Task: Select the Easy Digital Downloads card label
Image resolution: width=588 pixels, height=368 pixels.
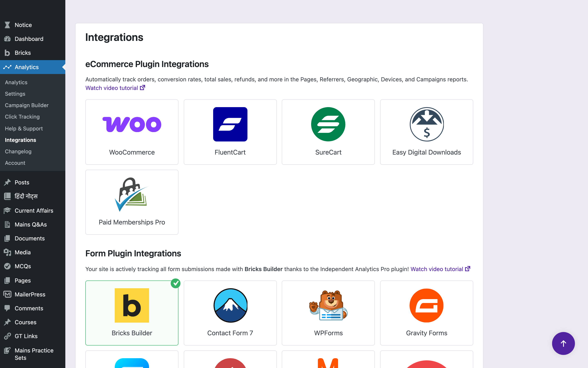Action: click(x=427, y=152)
